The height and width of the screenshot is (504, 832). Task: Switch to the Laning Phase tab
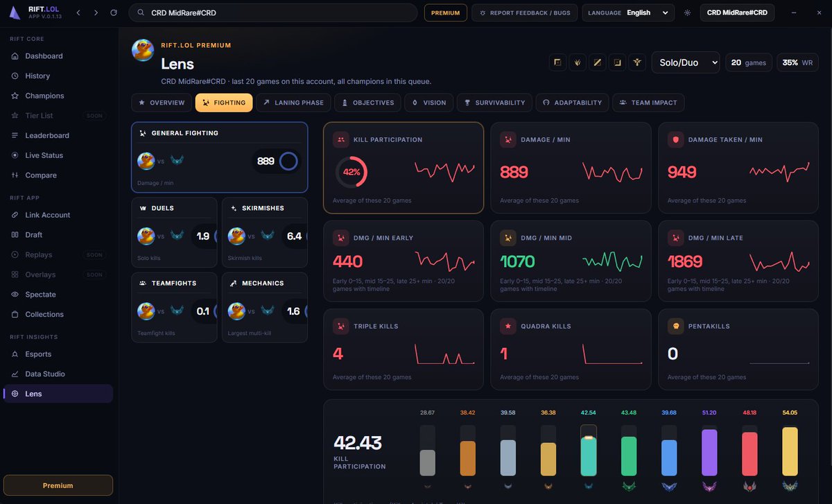tap(293, 103)
